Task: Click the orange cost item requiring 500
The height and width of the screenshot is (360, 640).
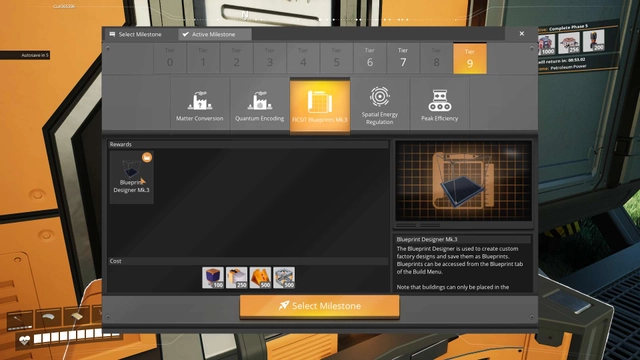Action: [x=260, y=278]
